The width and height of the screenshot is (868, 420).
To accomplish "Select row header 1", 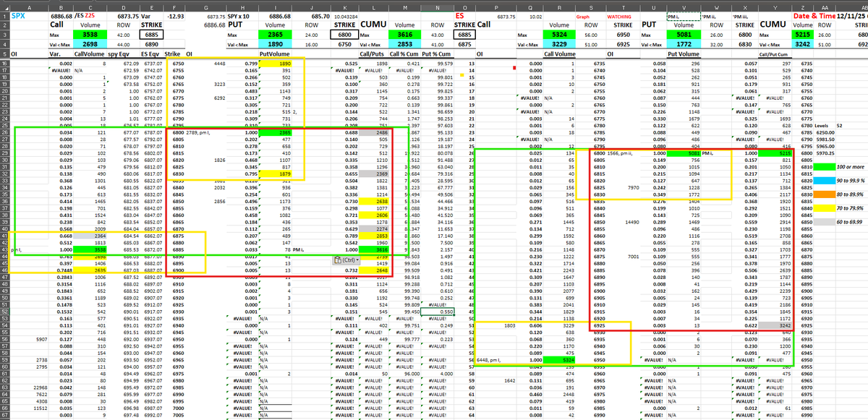I will click(x=4, y=14).
